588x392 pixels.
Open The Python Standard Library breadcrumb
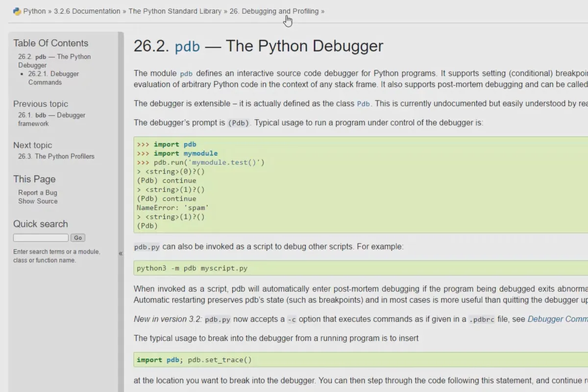(x=175, y=11)
